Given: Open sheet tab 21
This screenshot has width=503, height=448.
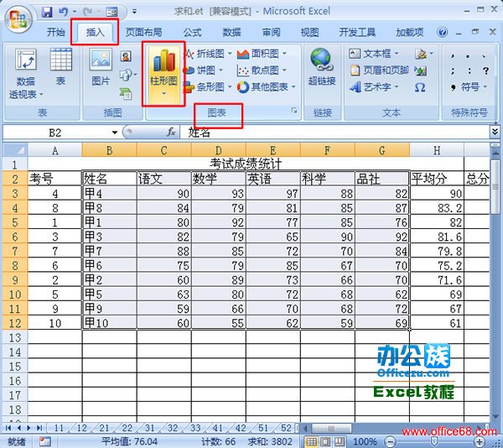Looking at the screenshot, I should pos(104,428).
